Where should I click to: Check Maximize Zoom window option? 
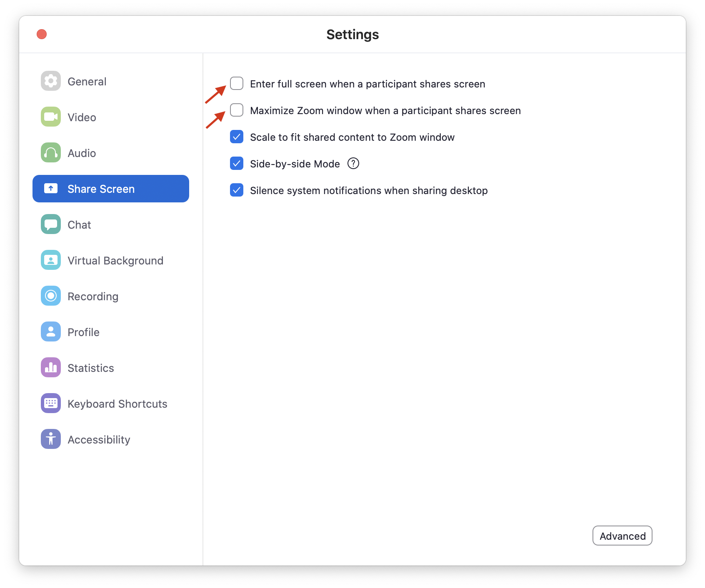[x=237, y=110]
